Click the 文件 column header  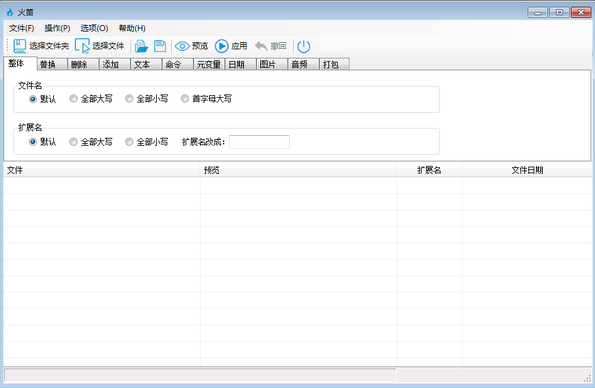click(102, 170)
